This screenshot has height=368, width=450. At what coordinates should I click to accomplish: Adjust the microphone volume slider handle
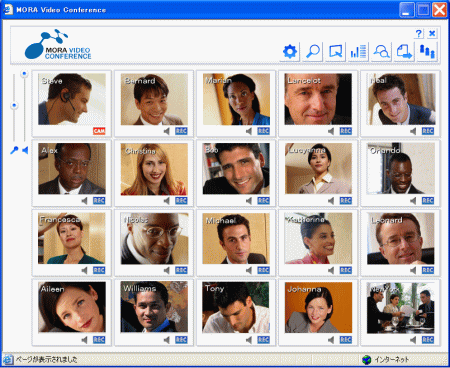(14, 105)
